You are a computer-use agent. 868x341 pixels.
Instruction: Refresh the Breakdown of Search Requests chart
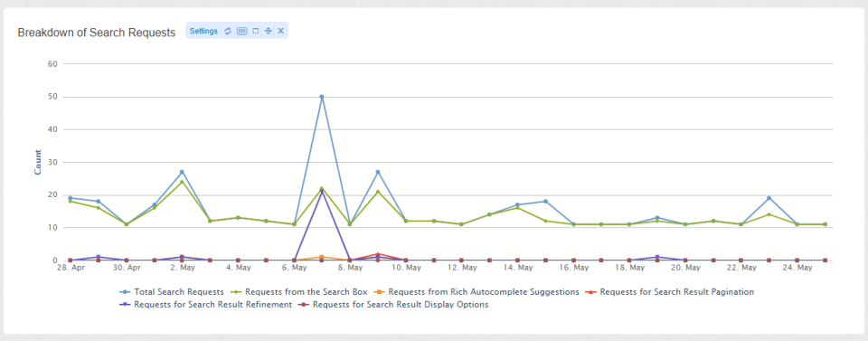pos(228,31)
